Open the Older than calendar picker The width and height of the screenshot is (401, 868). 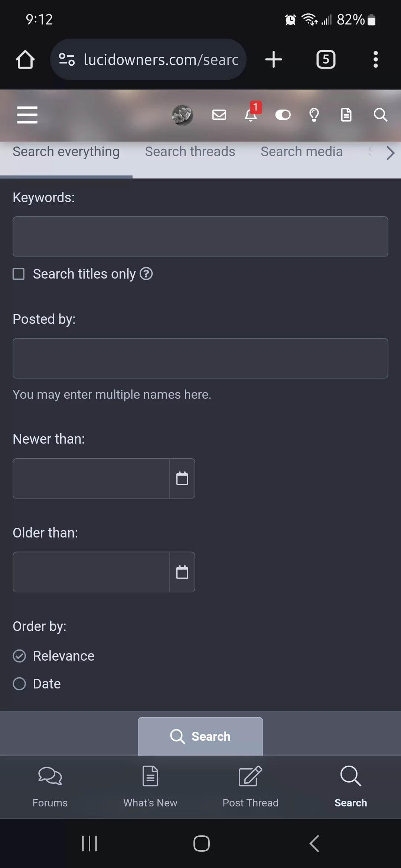(x=182, y=572)
